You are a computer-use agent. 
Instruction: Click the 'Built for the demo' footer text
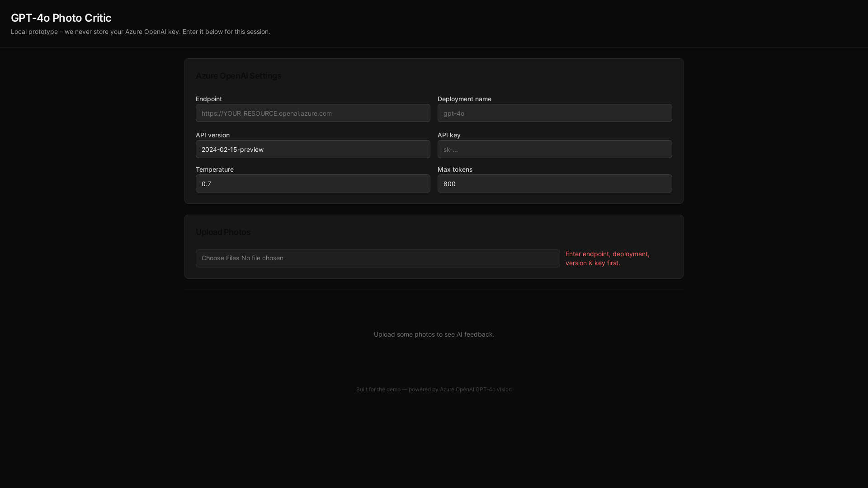pos(434,389)
